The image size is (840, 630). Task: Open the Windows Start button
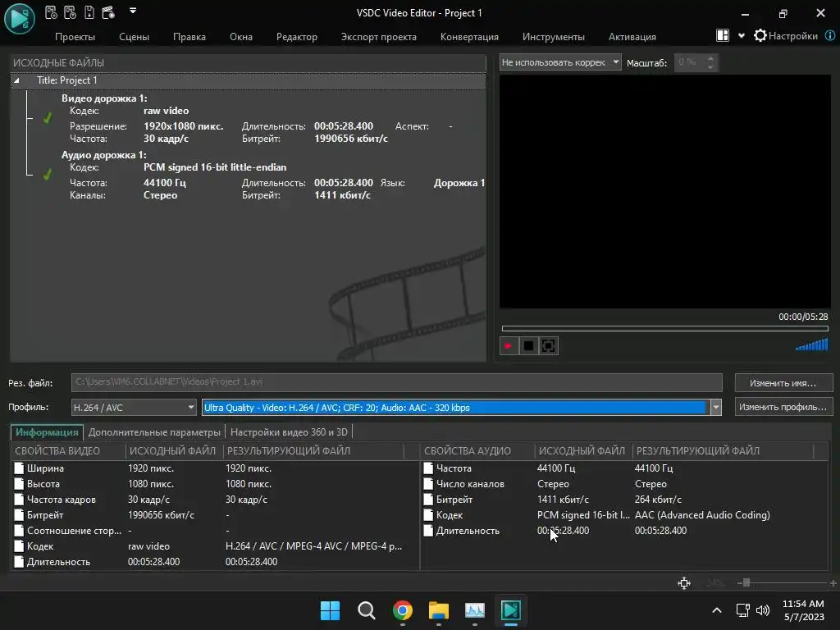click(x=330, y=610)
